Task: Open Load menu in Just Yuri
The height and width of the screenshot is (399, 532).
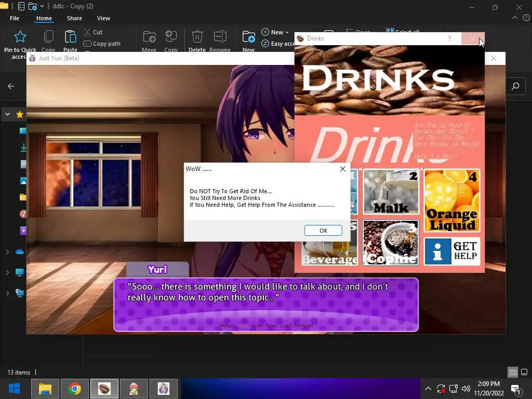Action: [x=285, y=326]
